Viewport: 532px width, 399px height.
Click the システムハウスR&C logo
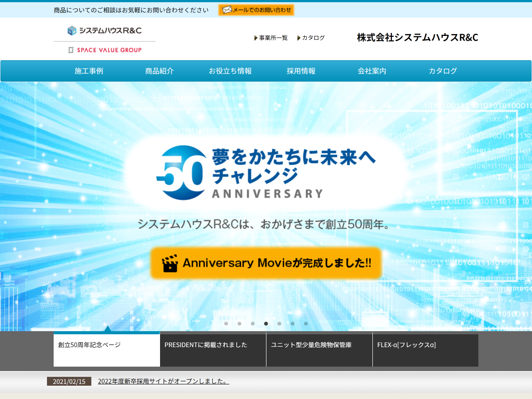click(x=105, y=31)
